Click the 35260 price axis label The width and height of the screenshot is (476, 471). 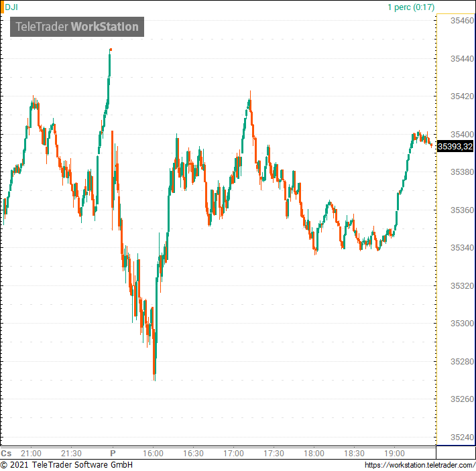click(x=462, y=399)
